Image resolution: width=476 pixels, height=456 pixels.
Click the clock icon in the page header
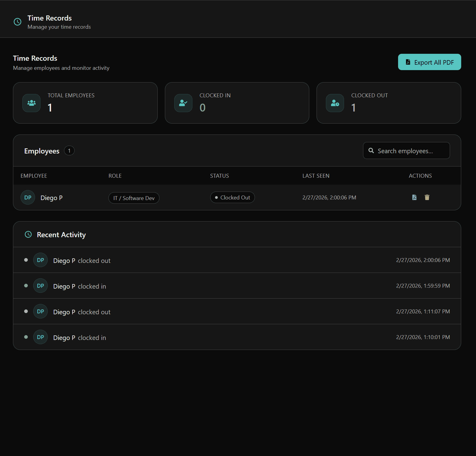(18, 22)
